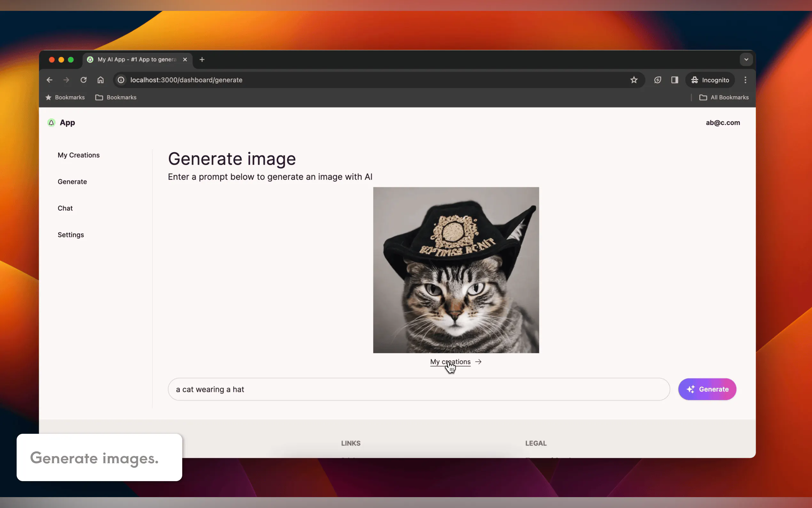
Task: Open the Bookmarks folder in bookmarks bar
Action: click(116, 98)
